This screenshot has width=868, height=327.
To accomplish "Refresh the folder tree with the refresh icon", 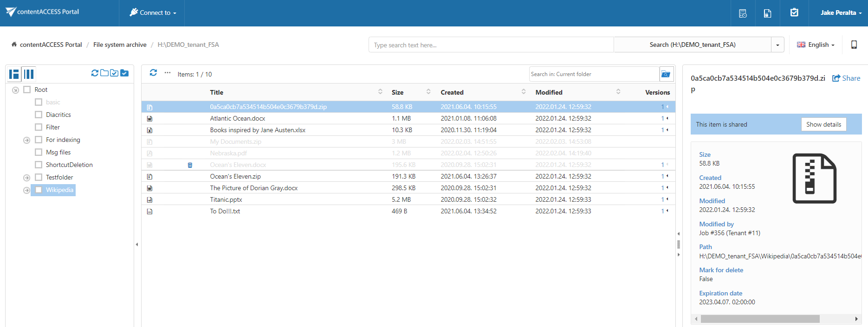I will click(95, 73).
